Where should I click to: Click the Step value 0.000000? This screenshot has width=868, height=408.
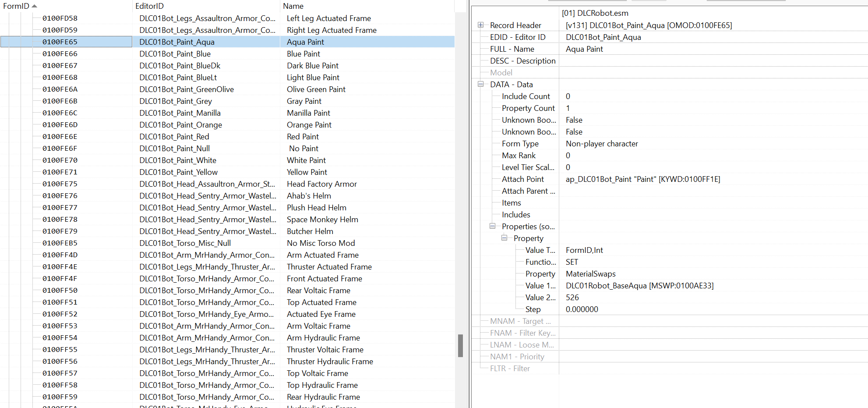point(582,309)
